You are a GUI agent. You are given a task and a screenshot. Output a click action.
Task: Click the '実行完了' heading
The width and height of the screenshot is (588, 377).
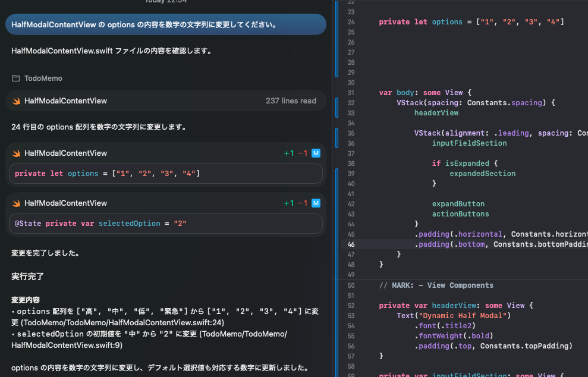click(27, 277)
